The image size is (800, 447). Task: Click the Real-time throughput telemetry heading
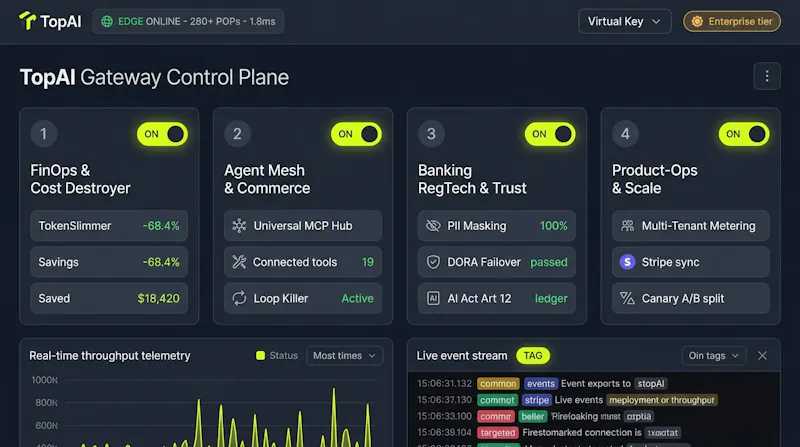(110, 356)
